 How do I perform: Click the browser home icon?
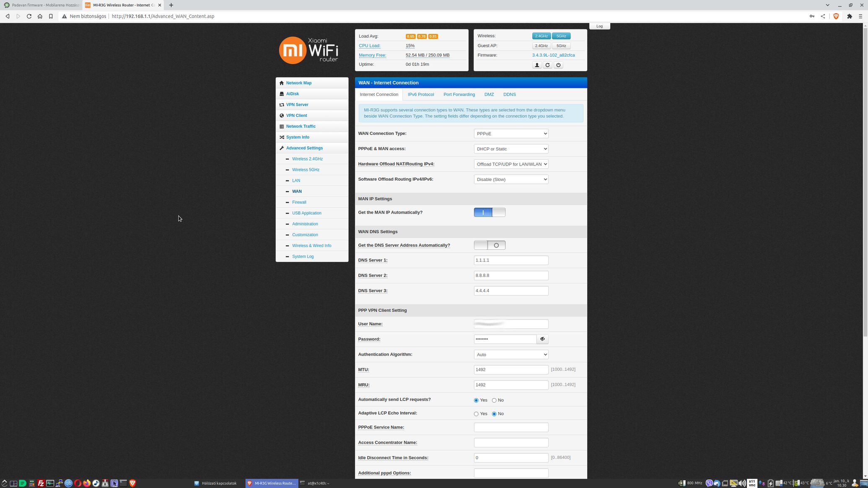(x=40, y=16)
